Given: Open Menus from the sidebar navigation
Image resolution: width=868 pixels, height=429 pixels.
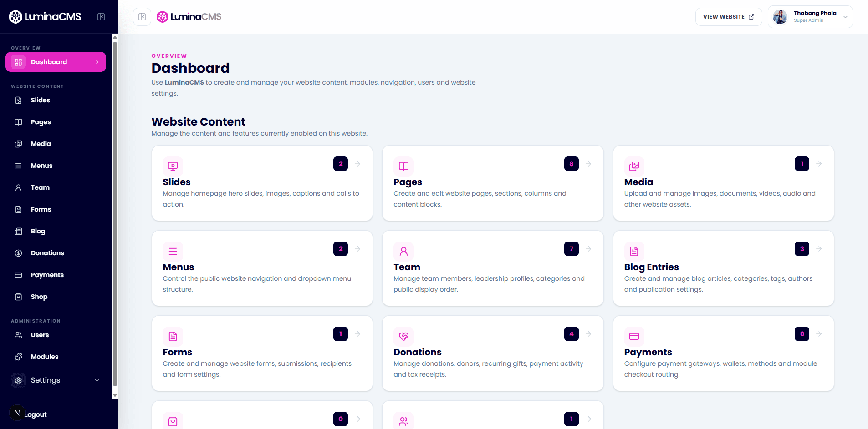Looking at the screenshot, I should pos(56,166).
